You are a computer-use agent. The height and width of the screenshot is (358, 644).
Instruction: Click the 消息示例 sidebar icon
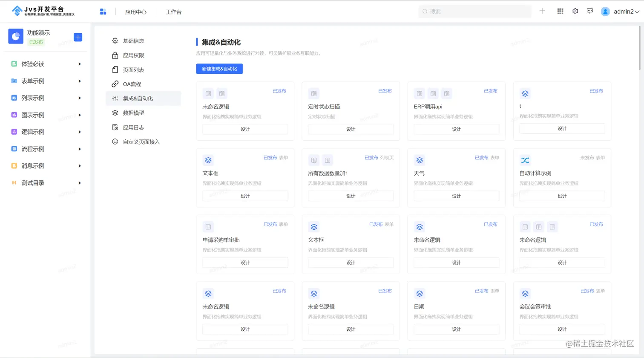click(x=14, y=166)
